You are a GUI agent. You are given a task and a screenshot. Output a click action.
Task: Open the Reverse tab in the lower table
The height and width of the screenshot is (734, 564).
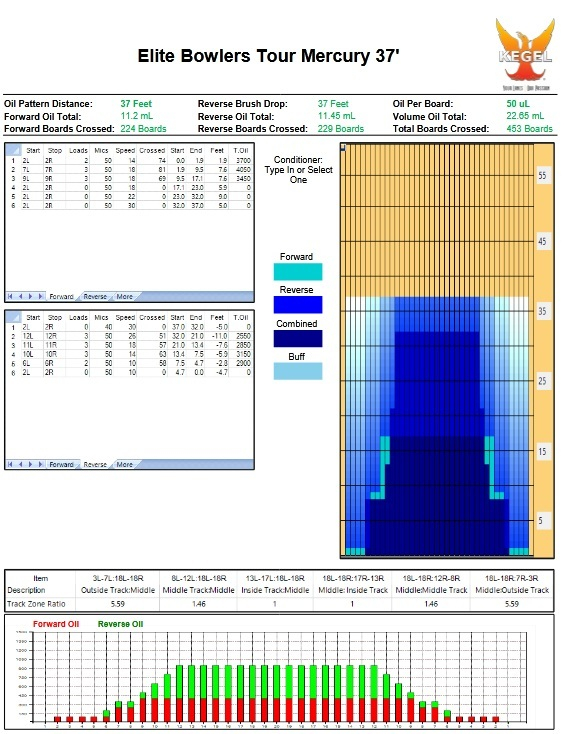pyautogui.click(x=95, y=464)
